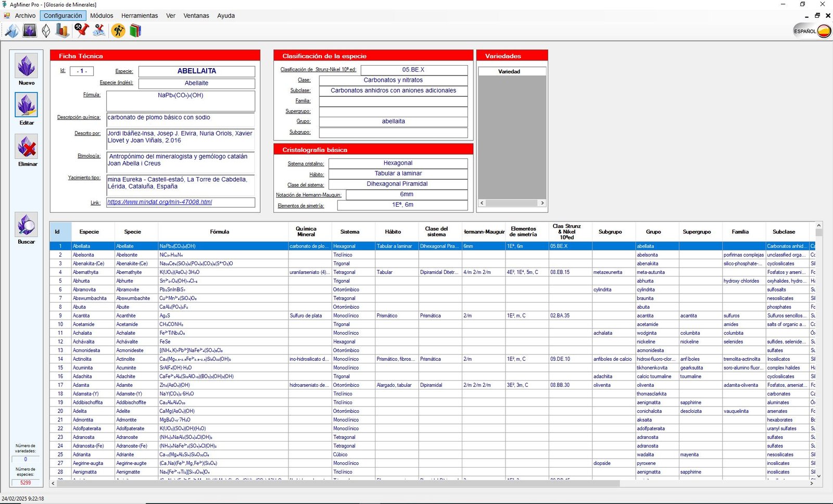Click the Grupo field showing abellaita
833x504 pixels.
[393, 121]
